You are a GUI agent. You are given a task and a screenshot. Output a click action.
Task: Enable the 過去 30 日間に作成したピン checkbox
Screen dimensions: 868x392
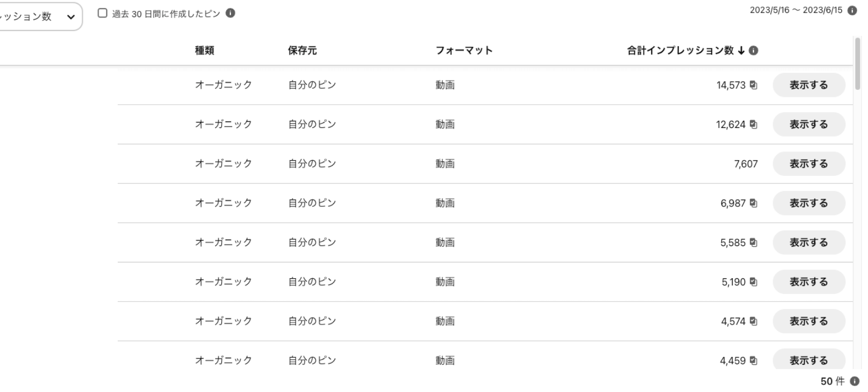pyautogui.click(x=102, y=13)
